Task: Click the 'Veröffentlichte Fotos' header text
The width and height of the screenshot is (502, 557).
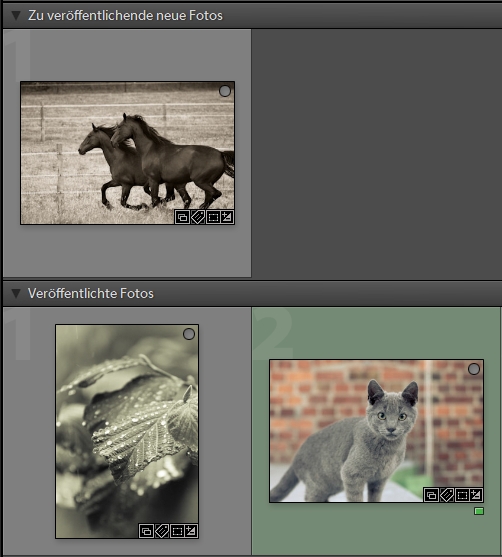Action: pos(91,293)
